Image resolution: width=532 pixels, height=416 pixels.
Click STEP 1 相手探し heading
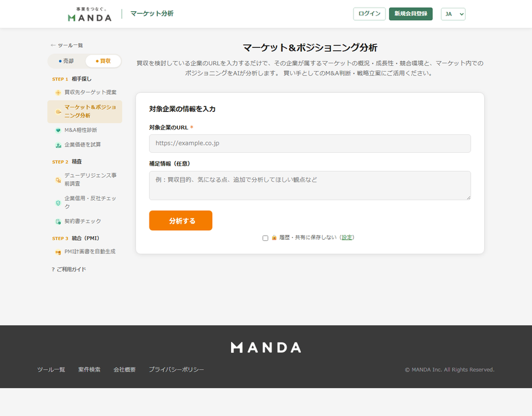(x=72, y=79)
